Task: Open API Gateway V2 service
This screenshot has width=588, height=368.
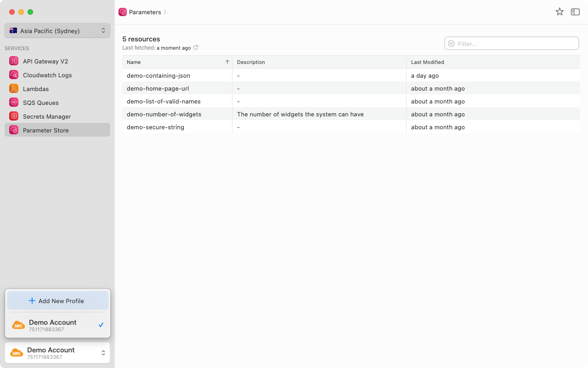Action: click(x=57, y=61)
